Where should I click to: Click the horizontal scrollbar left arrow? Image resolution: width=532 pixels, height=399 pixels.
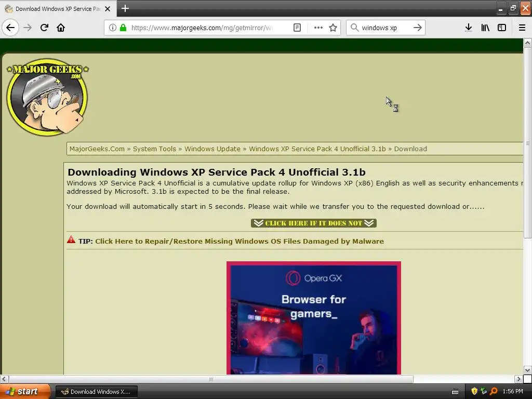4,379
